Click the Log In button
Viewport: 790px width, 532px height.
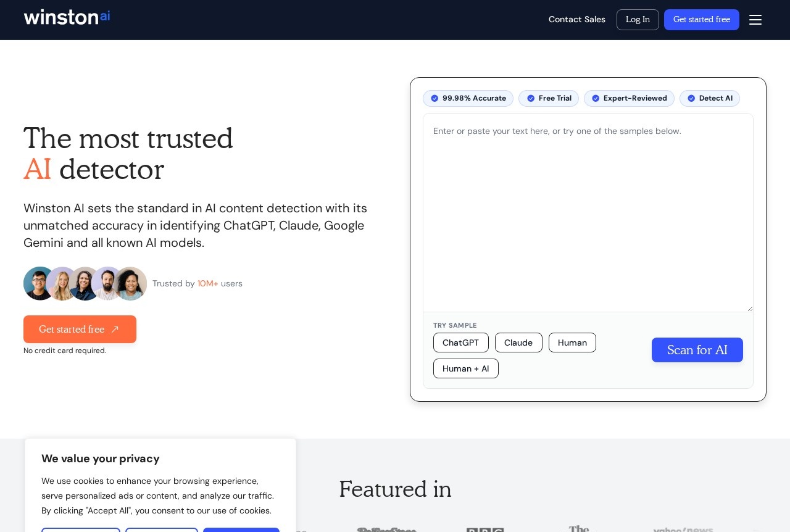(638, 20)
